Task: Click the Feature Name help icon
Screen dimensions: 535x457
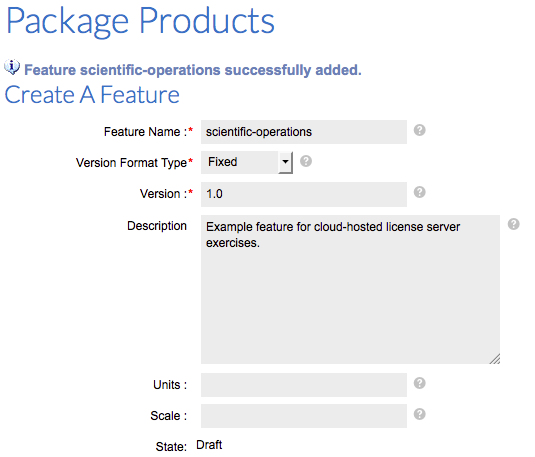Action: 419,130
